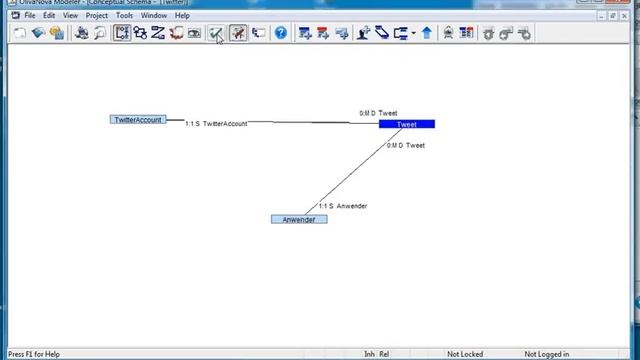Select the TwitterAccount class box
Viewport: 640px width, 360px height.
click(x=138, y=120)
